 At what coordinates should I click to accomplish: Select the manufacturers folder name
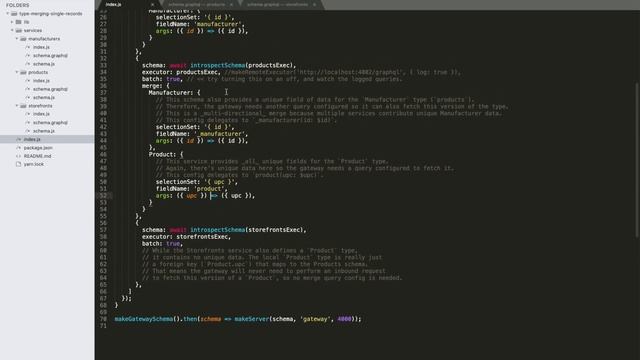pyautogui.click(x=44, y=39)
